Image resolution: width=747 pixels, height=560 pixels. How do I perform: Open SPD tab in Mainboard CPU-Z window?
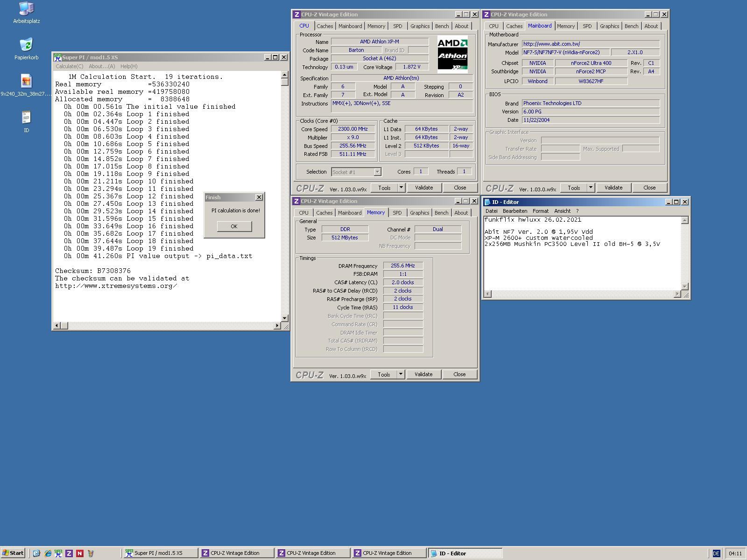[587, 26]
